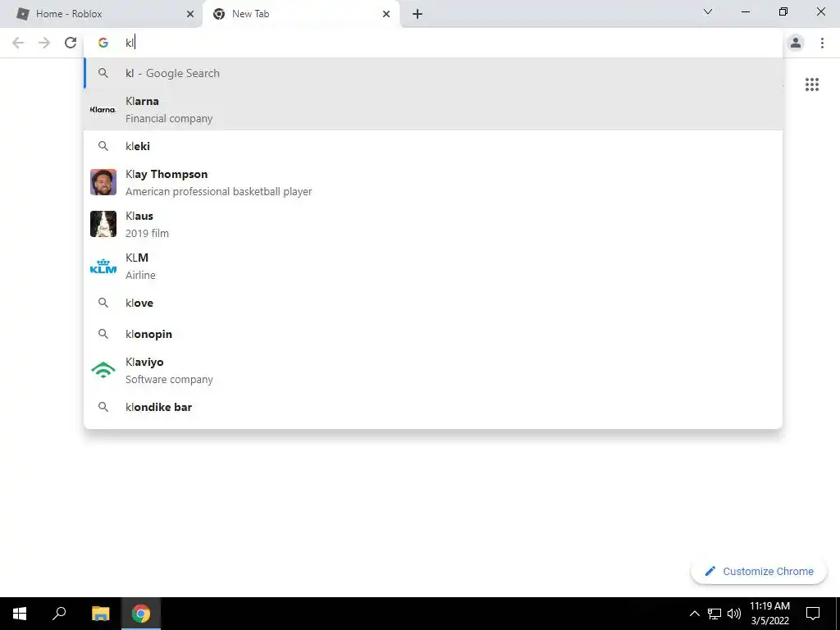Open the network status tray icon
840x630 pixels.
click(x=714, y=614)
